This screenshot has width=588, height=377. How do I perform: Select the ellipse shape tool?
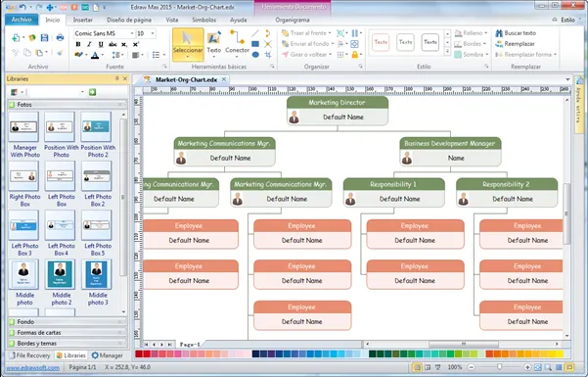255,55
